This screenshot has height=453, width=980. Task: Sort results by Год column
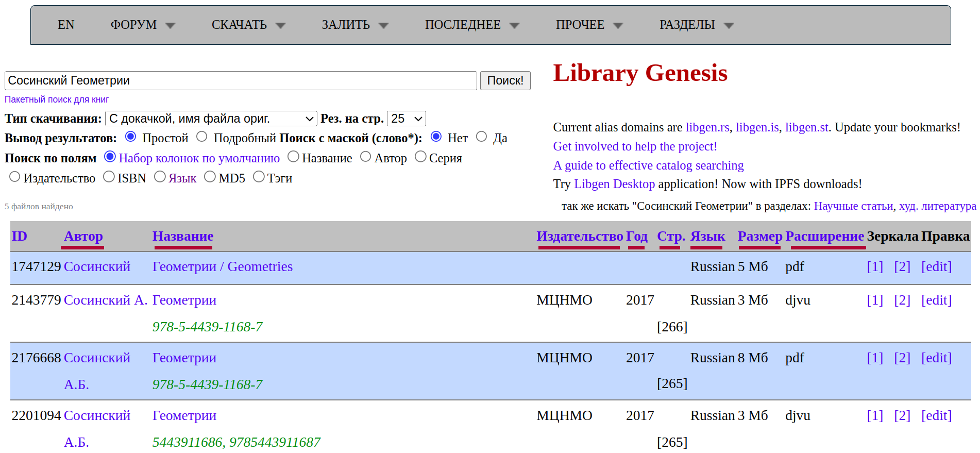(x=637, y=236)
